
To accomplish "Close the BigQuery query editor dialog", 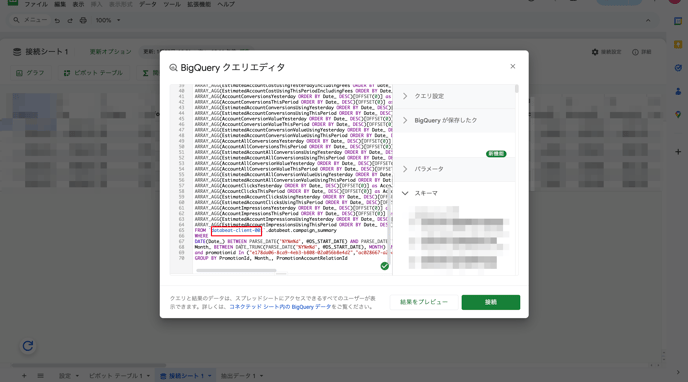I will coord(512,66).
